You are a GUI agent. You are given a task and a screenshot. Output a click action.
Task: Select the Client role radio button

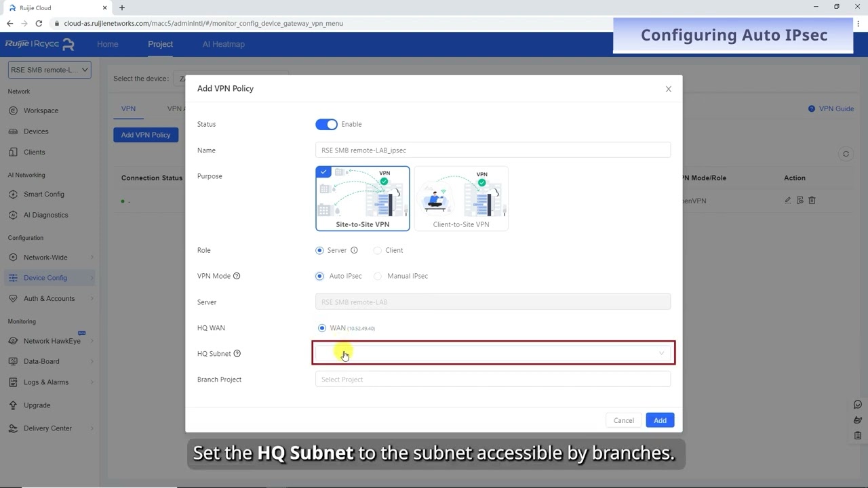(378, 250)
